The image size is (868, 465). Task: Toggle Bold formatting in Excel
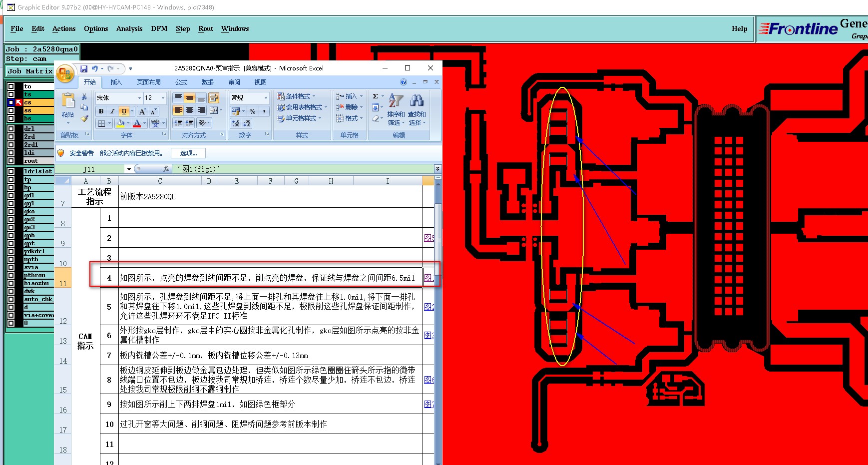(101, 111)
